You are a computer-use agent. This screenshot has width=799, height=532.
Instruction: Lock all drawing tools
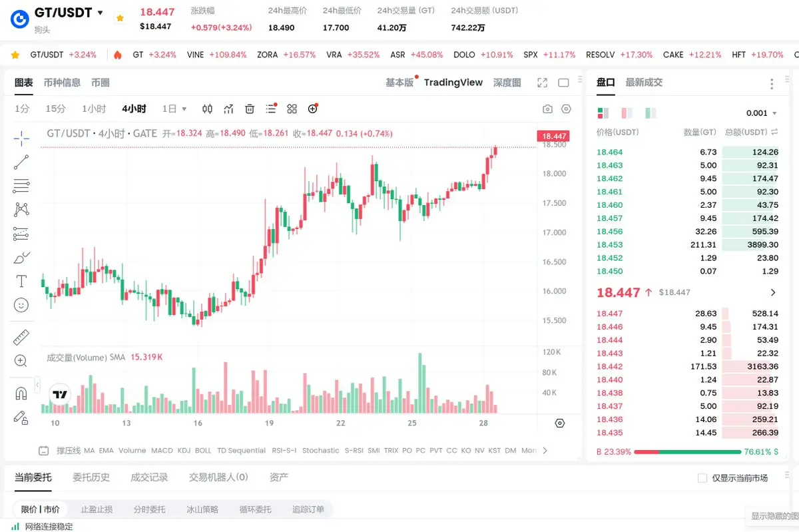[21, 417]
